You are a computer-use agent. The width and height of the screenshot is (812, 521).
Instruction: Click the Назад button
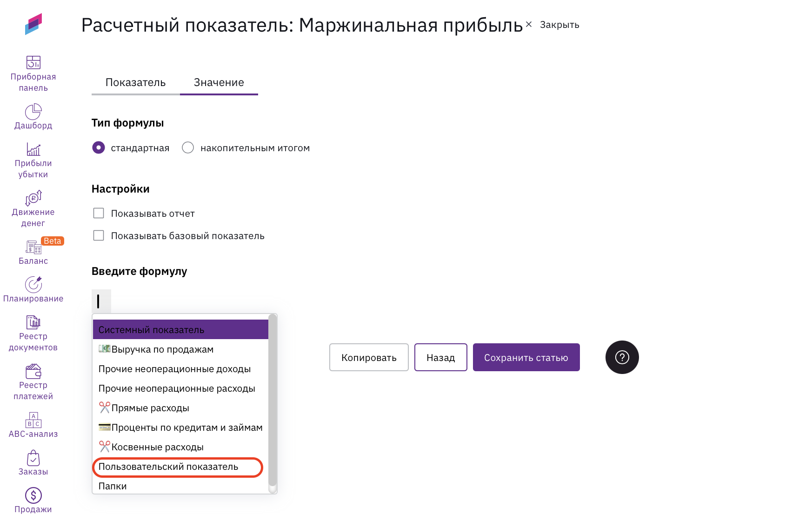(441, 357)
